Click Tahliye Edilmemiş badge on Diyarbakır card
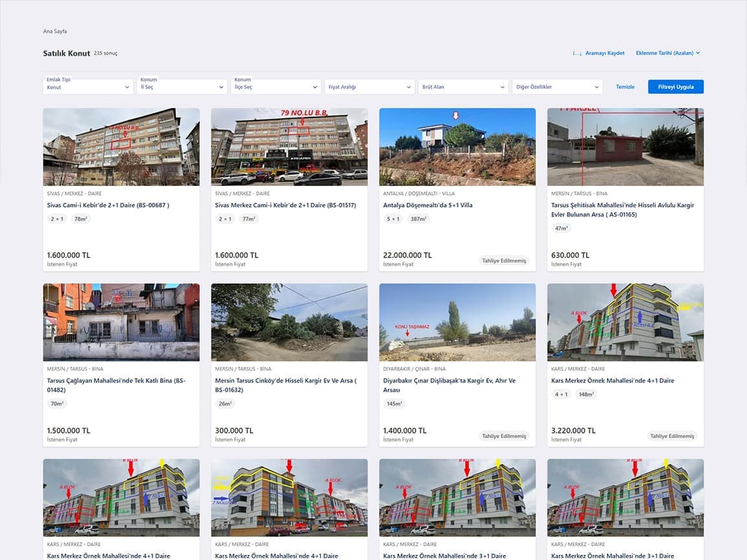Image resolution: width=747 pixels, height=560 pixels. click(504, 436)
